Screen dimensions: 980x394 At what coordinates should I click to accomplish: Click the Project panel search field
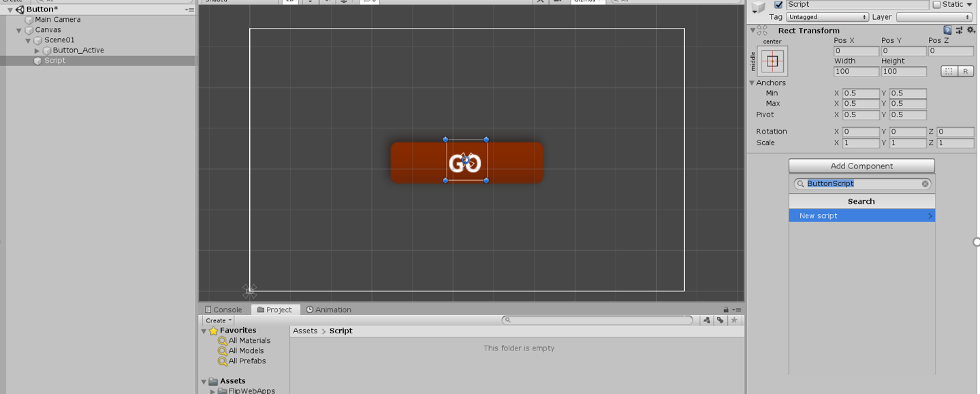597,320
